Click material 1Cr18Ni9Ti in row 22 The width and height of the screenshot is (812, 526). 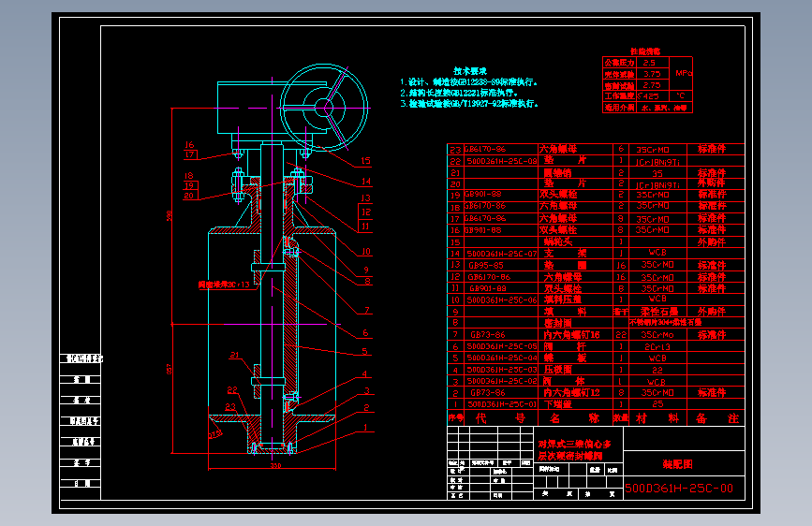[657, 162]
